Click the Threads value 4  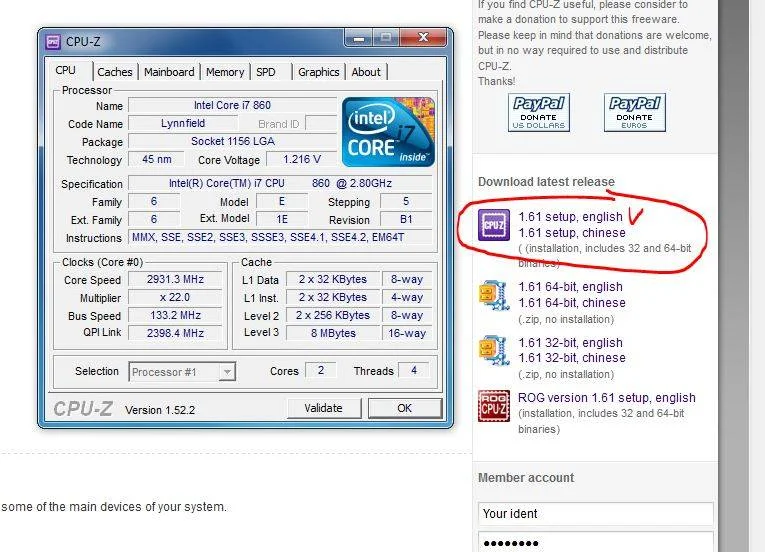pyautogui.click(x=414, y=370)
